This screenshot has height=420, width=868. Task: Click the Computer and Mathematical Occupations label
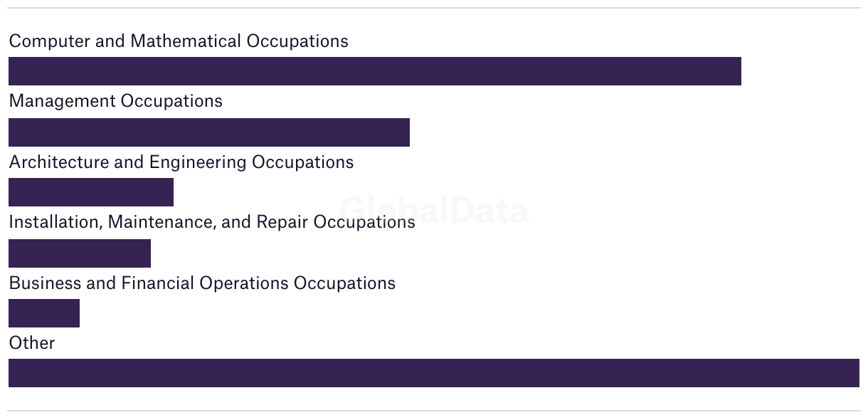click(x=179, y=41)
